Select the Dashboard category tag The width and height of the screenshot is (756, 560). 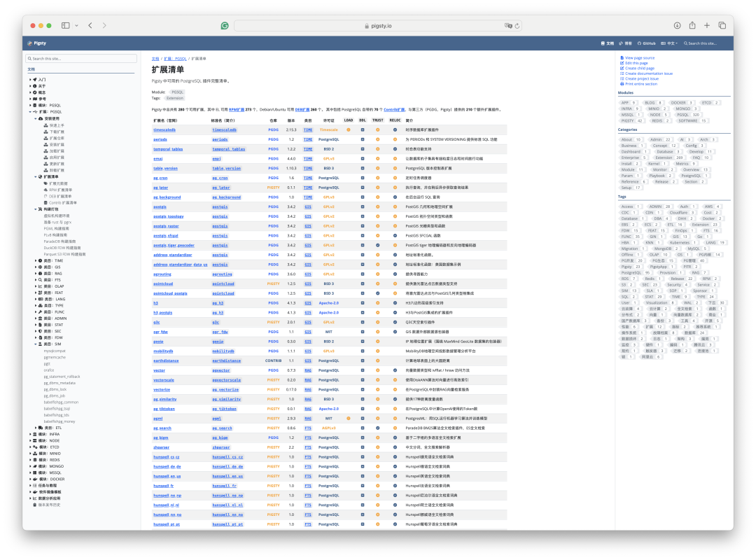pos(633,151)
